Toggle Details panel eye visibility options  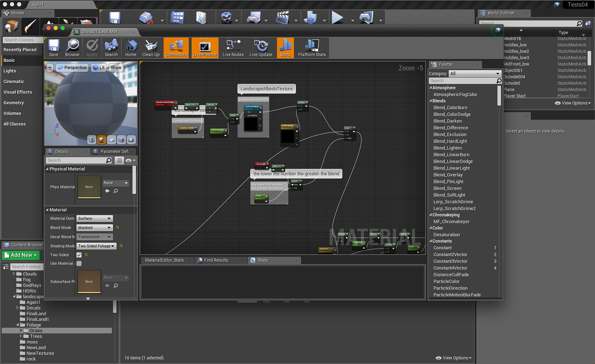pyautogui.click(x=130, y=160)
